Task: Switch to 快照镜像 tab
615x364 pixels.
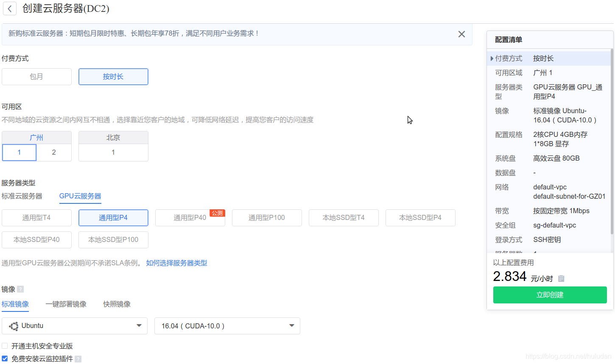Action: (117, 304)
